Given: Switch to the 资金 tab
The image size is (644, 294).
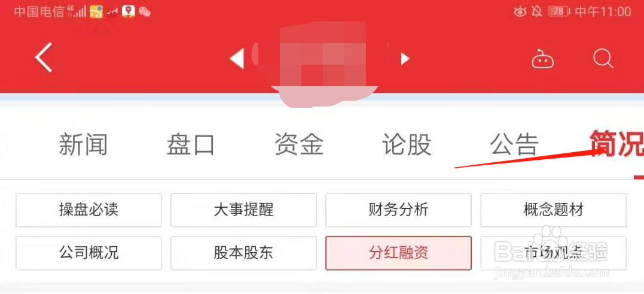Looking at the screenshot, I should (299, 145).
